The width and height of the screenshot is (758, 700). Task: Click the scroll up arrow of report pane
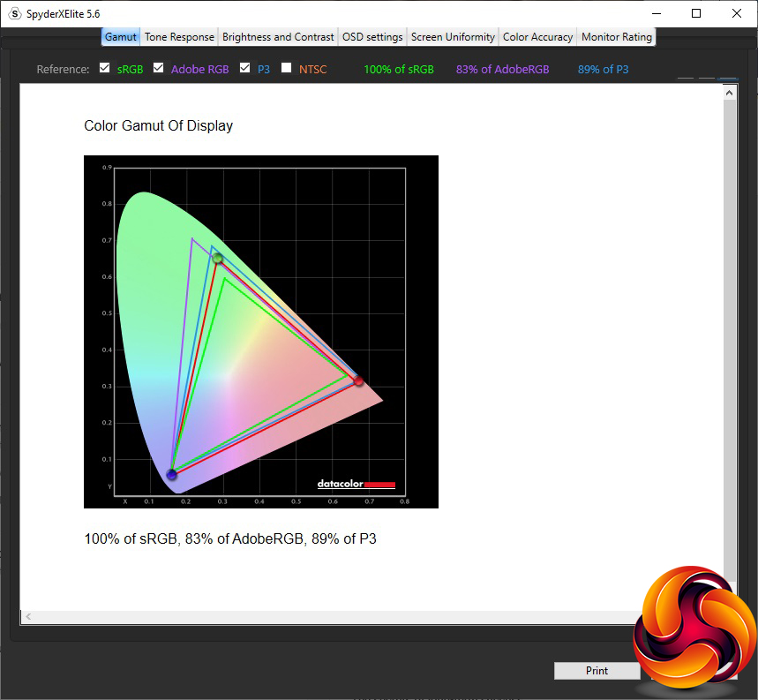pyautogui.click(x=730, y=94)
